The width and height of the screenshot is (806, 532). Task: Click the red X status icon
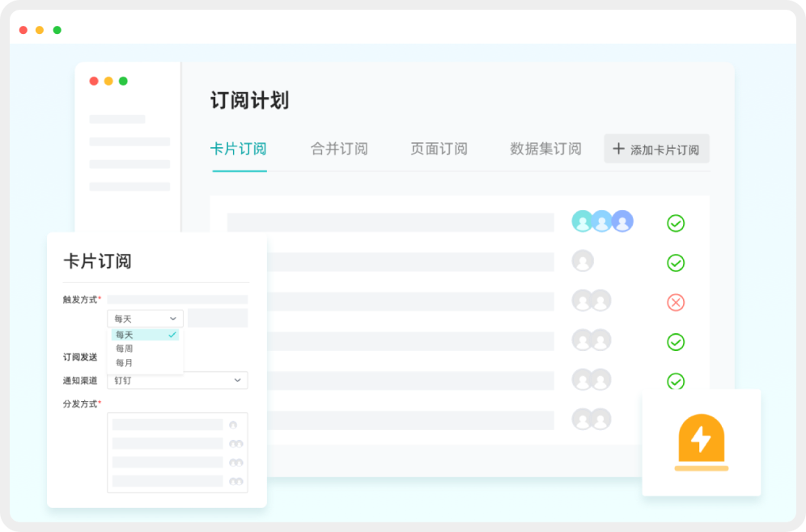[676, 302]
